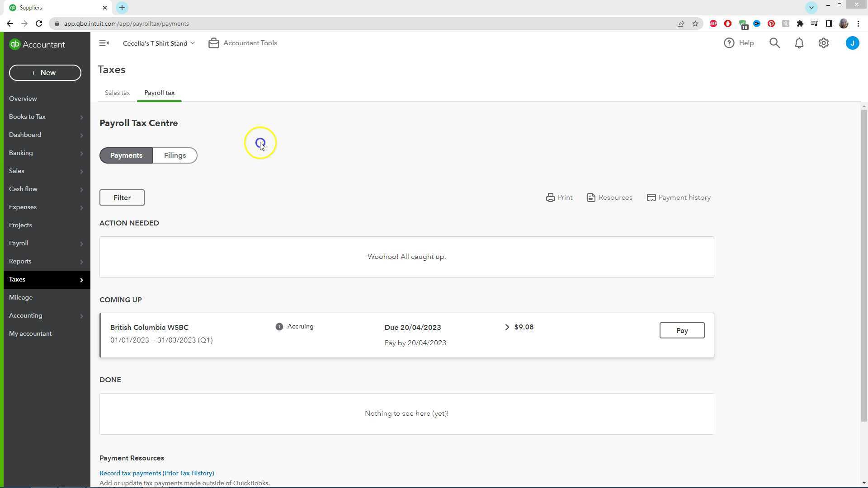Close the Suppliers browser tab
Viewport: 868px width, 488px height.
click(105, 8)
